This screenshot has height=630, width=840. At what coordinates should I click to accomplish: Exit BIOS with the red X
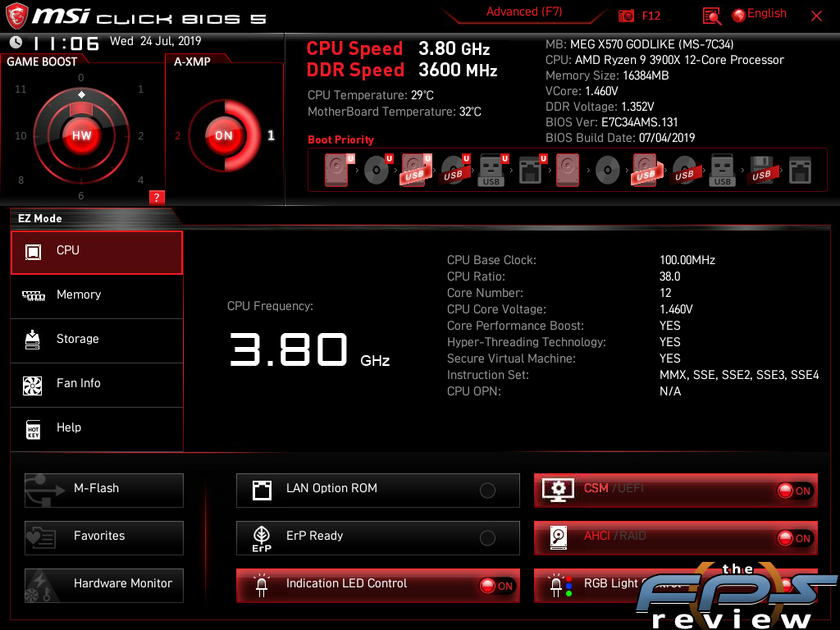tap(816, 16)
